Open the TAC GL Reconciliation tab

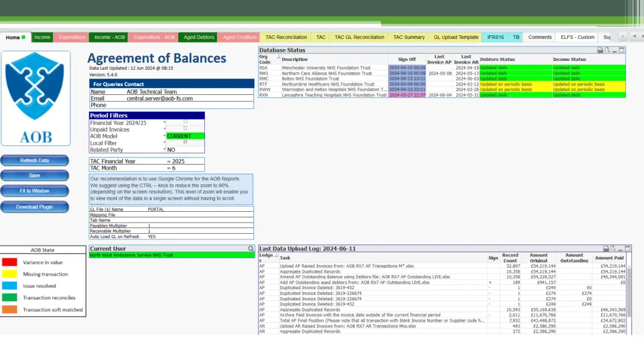359,37
